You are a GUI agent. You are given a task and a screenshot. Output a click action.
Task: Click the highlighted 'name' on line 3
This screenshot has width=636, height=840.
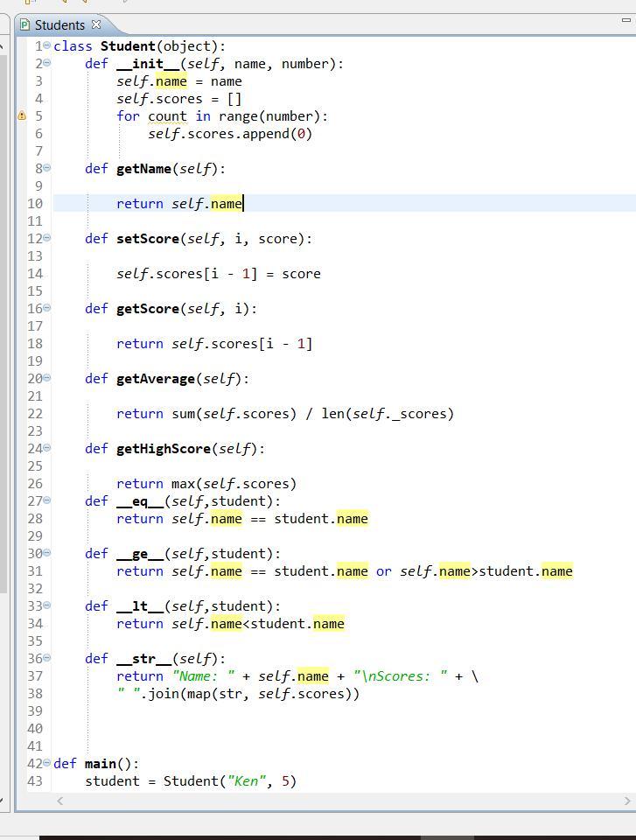171,81
